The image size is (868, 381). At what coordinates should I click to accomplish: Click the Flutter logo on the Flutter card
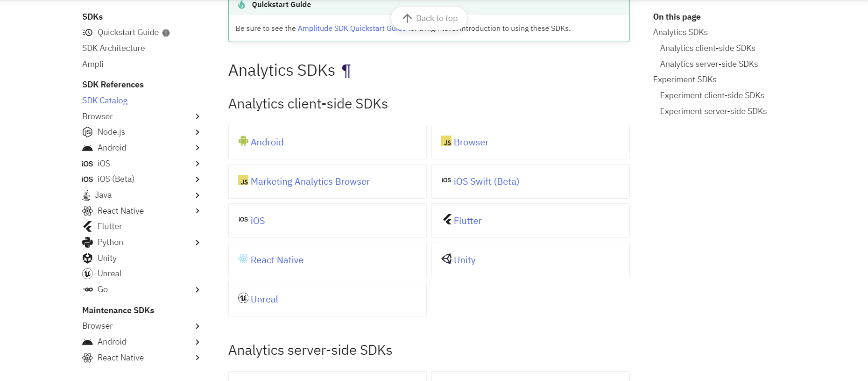[x=447, y=219]
